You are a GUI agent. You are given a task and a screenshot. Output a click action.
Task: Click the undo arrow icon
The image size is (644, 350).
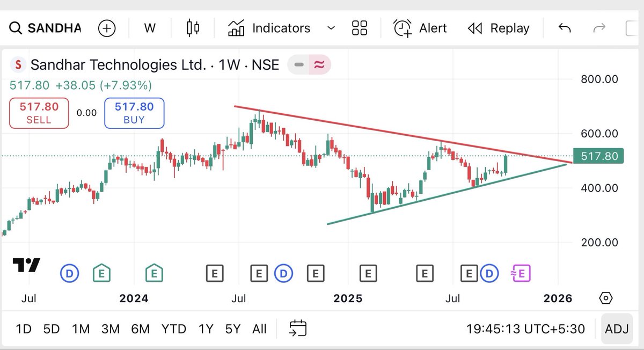[564, 28]
